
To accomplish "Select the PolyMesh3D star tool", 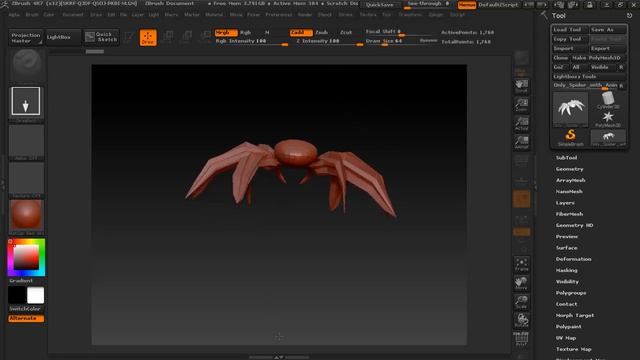I will (608, 119).
